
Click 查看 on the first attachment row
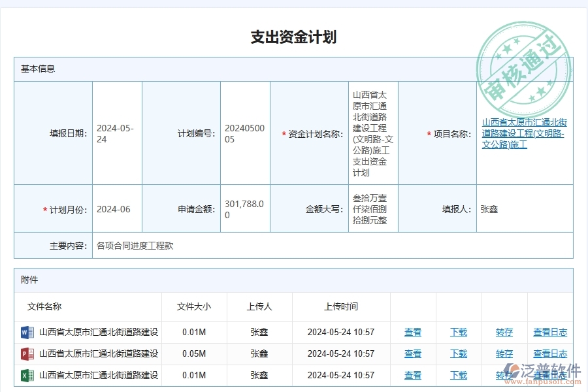413,332
